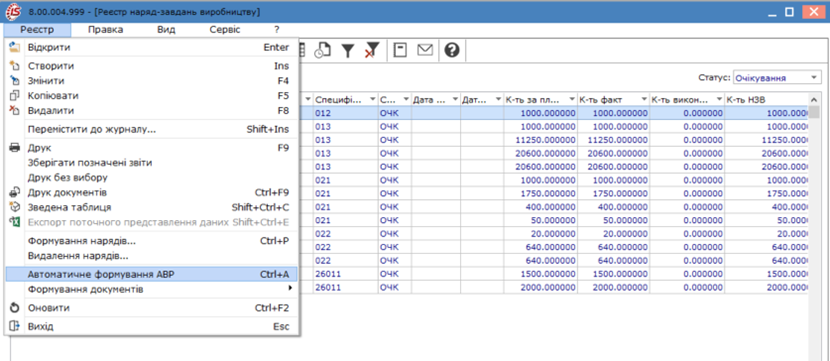Click the 2000.000000 plan quantity cell
The width and height of the screenshot is (830, 361).
pos(540,288)
